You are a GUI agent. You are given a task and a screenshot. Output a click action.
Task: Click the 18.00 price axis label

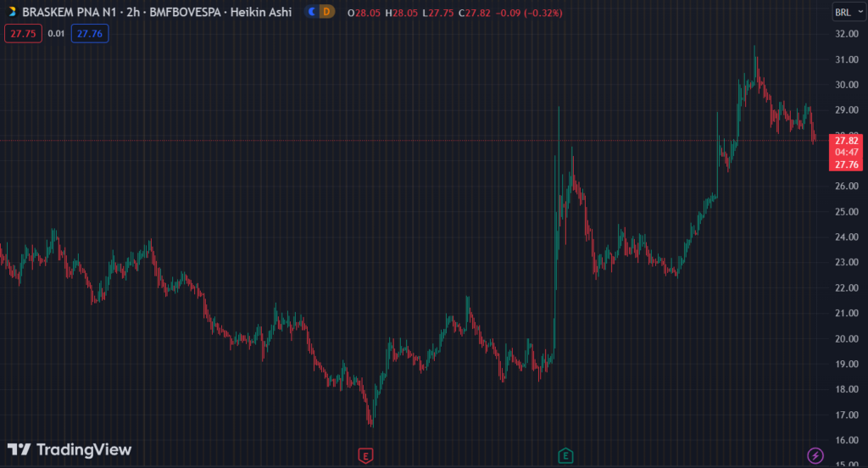click(x=847, y=389)
